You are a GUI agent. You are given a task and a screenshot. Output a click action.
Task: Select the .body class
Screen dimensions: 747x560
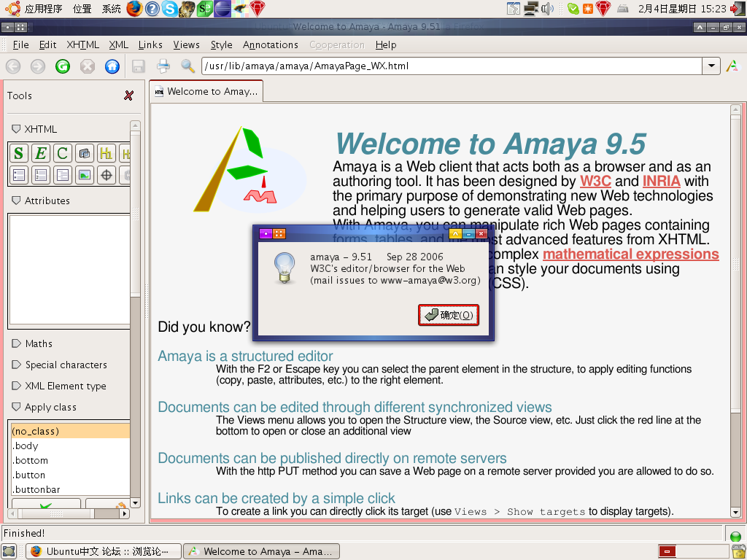click(71, 446)
